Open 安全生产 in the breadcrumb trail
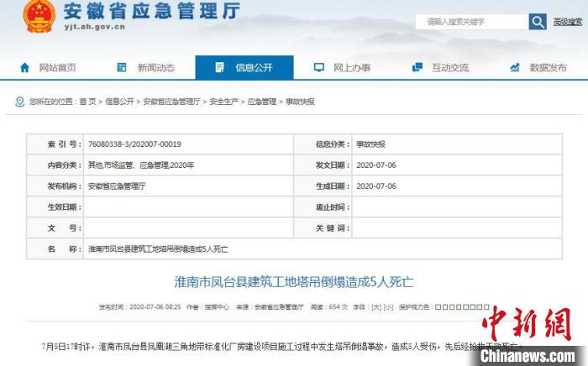The image size is (588, 366). coord(223,102)
